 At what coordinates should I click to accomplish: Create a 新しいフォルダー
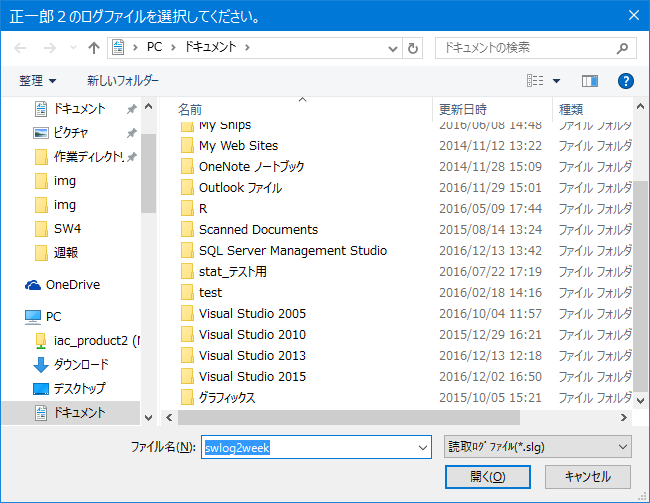(123, 80)
